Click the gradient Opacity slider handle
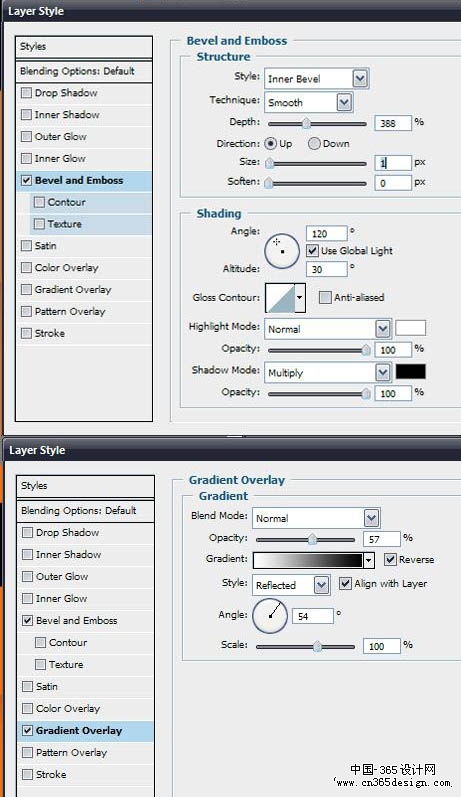The image size is (461, 797). [313, 539]
